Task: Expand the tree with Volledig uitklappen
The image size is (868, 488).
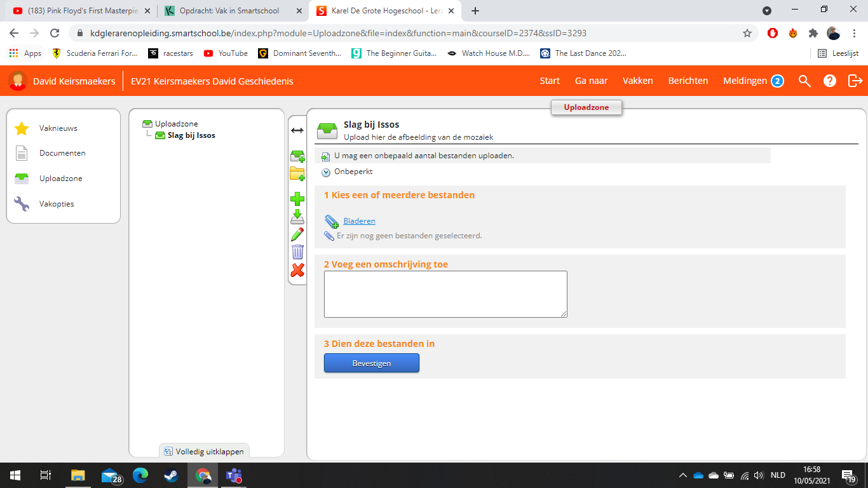Action: [x=204, y=452]
